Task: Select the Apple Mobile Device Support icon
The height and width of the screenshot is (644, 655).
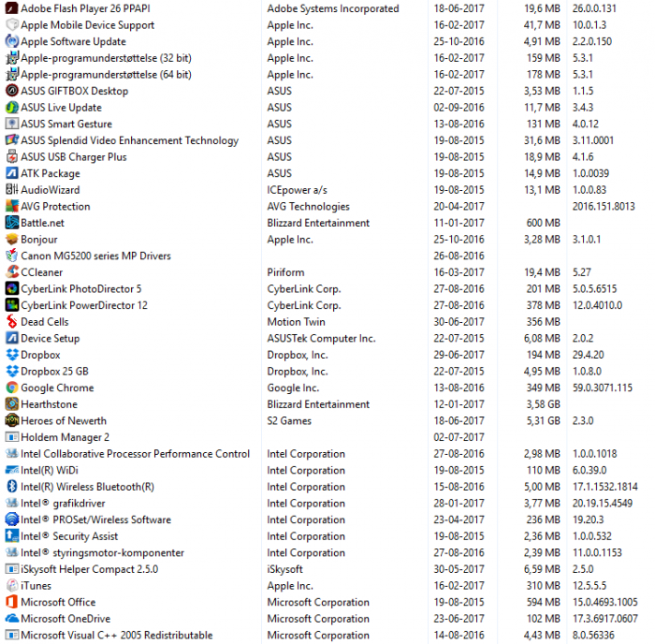Action: (x=11, y=24)
